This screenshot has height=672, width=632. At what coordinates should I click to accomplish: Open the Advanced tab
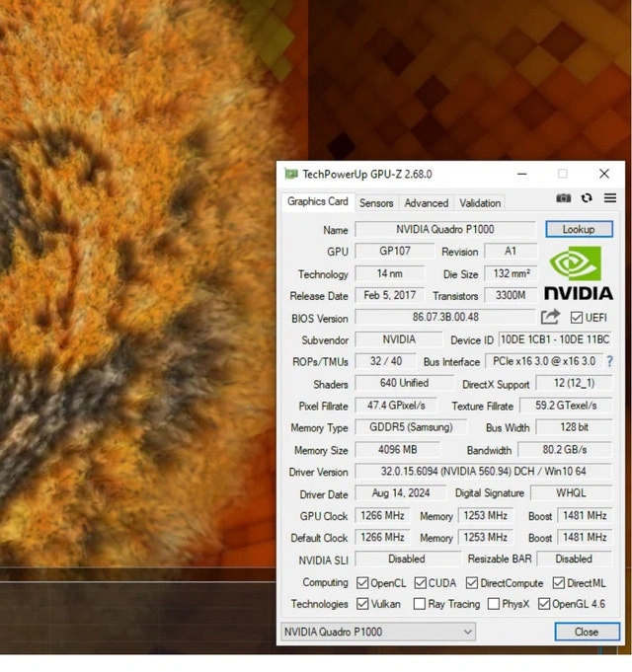427,203
